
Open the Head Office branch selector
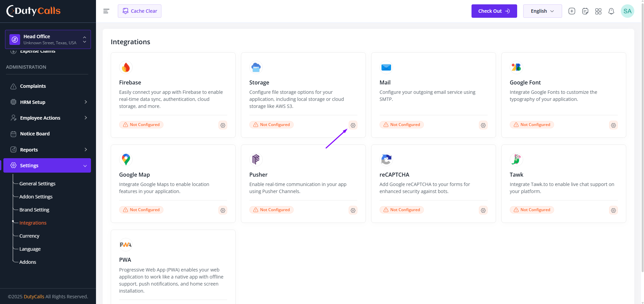click(48, 40)
